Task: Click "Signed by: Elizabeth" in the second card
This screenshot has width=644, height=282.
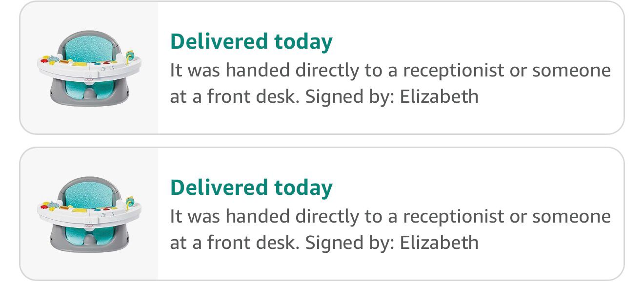Action: 392,243
